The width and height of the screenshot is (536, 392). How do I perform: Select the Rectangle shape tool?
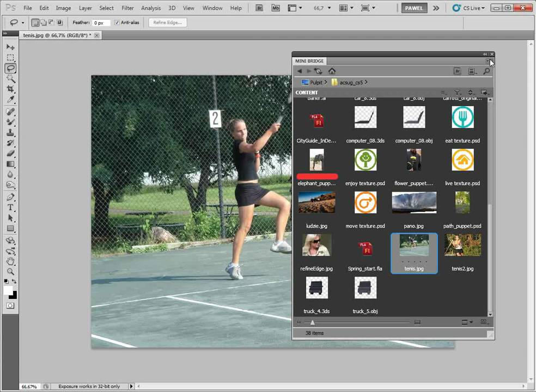(10, 228)
